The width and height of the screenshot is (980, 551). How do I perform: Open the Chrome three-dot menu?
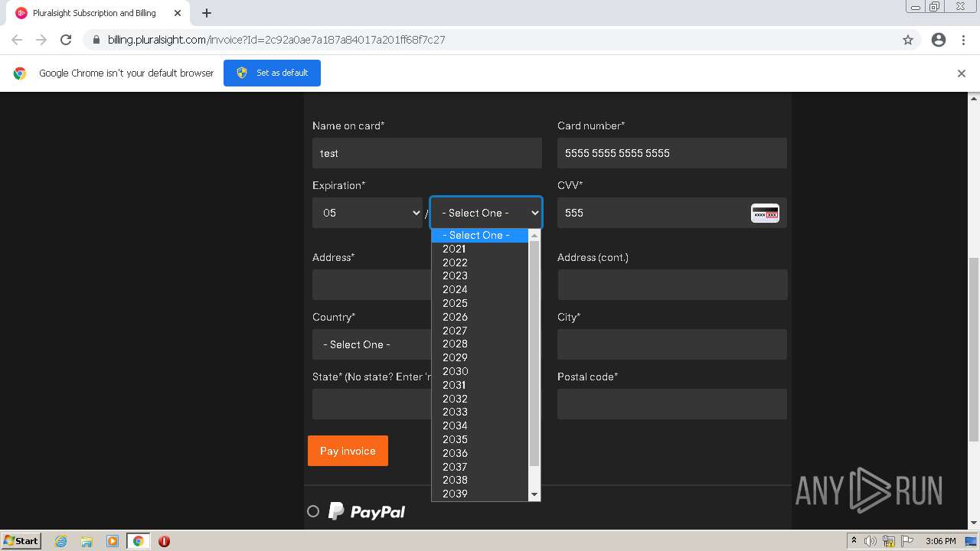(x=963, y=40)
